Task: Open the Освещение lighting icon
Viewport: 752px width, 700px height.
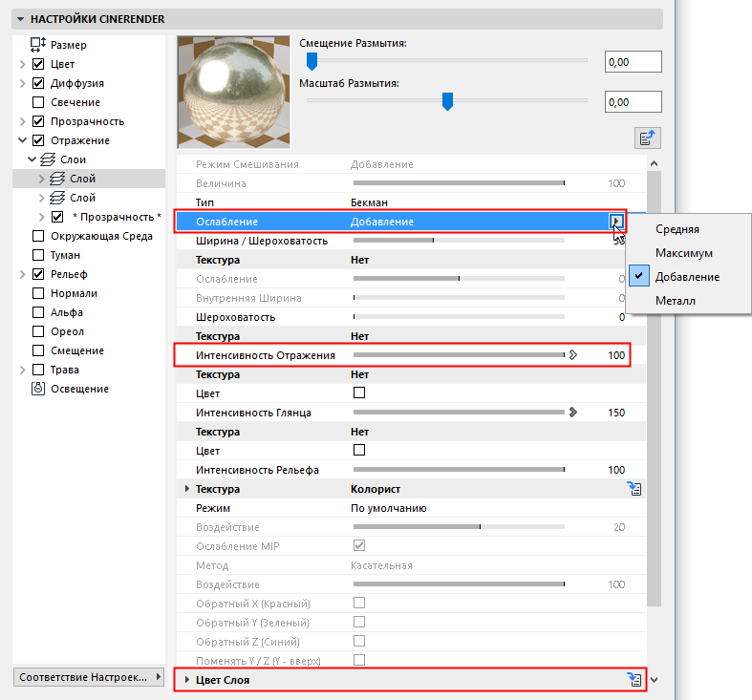Action: click(x=38, y=389)
